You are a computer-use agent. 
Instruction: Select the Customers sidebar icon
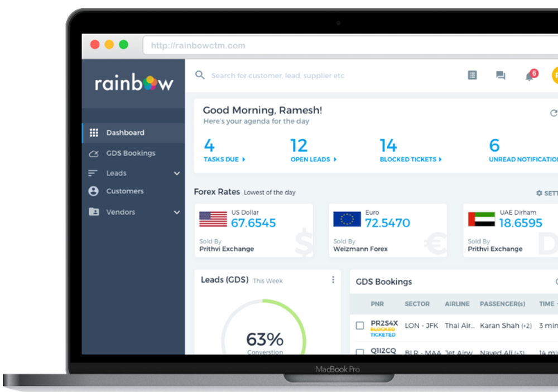(94, 191)
